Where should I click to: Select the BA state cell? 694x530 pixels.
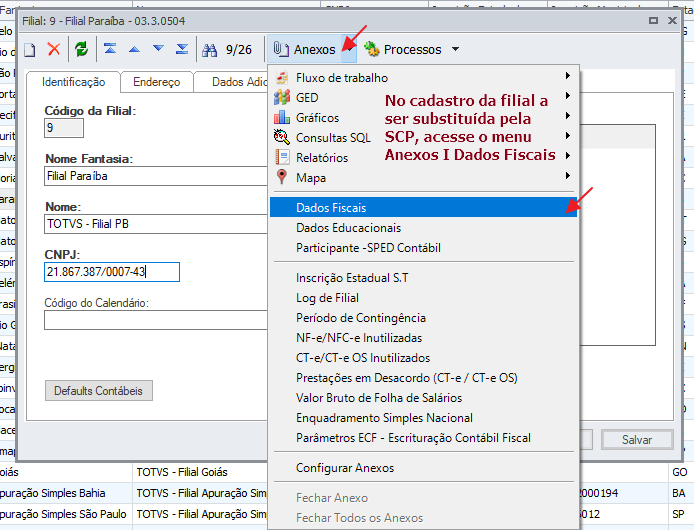click(x=680, y=493)
